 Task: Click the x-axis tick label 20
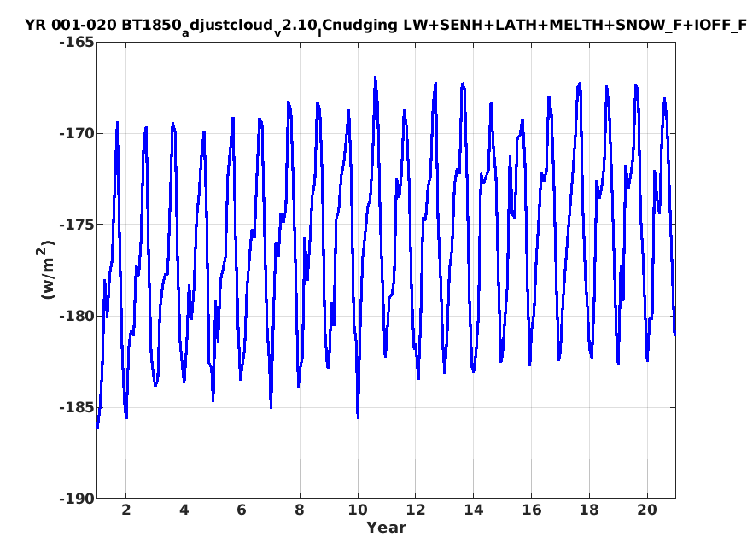(647, 510)
